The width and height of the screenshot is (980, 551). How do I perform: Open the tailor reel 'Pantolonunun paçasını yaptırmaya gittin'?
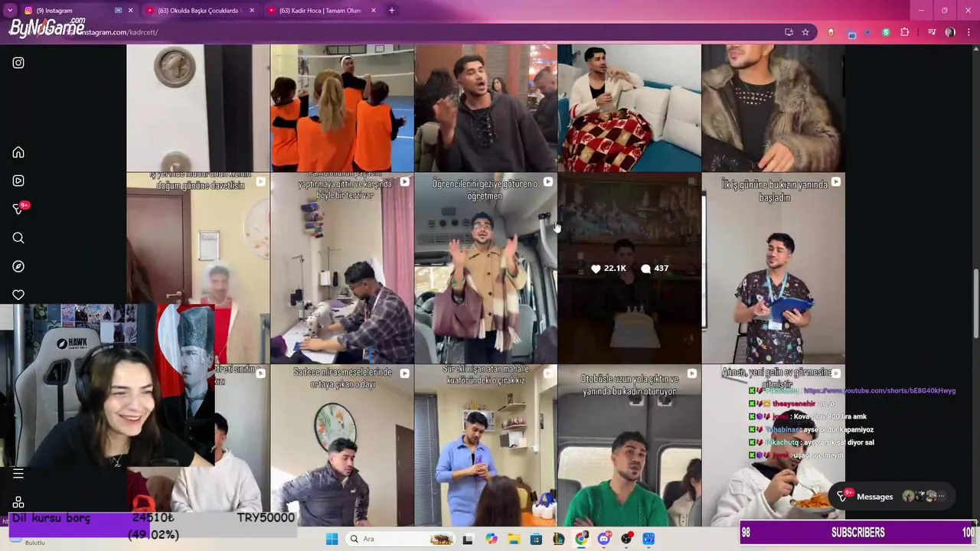[x=341, y=268]
